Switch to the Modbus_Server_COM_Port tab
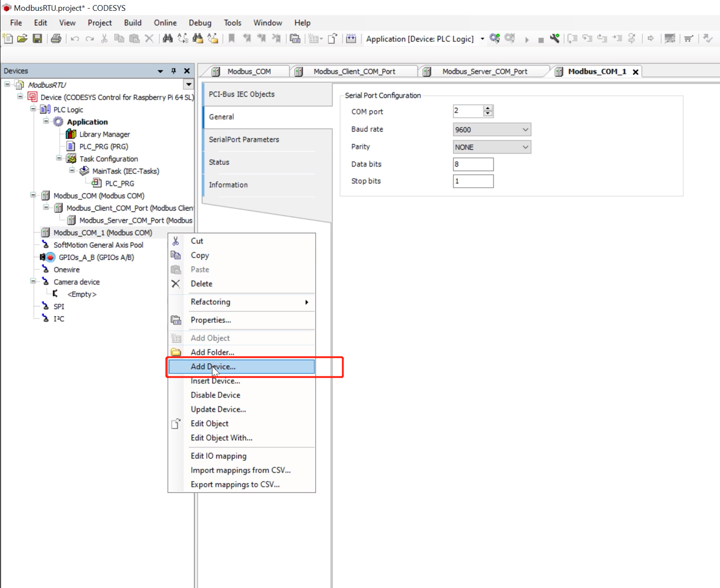The height and width of the screenshot is (588, 720). 485,71
